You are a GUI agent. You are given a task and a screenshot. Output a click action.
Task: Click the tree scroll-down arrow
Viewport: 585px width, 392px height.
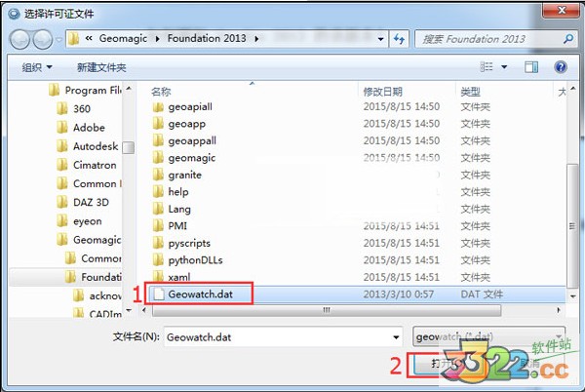pyautogui.click(x=129, y=310)
